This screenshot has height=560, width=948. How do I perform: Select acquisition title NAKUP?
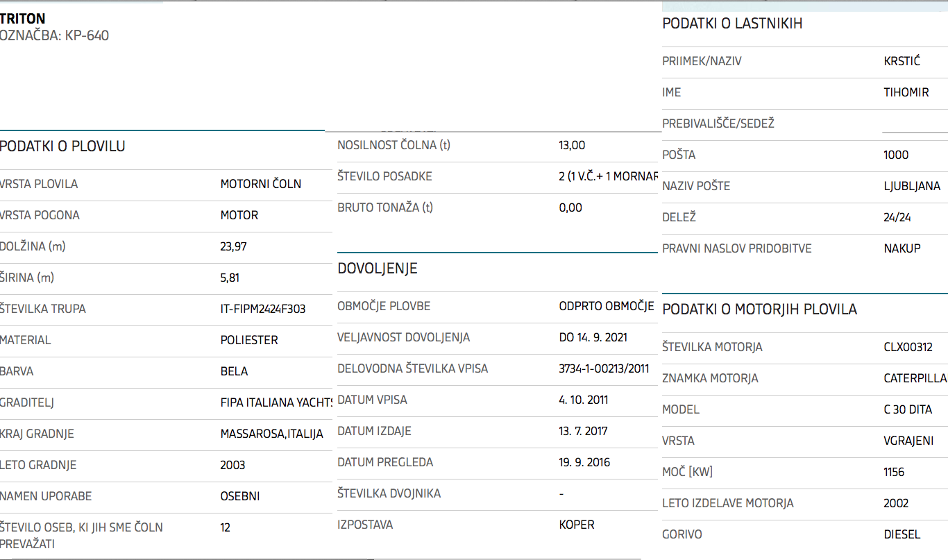902,248
